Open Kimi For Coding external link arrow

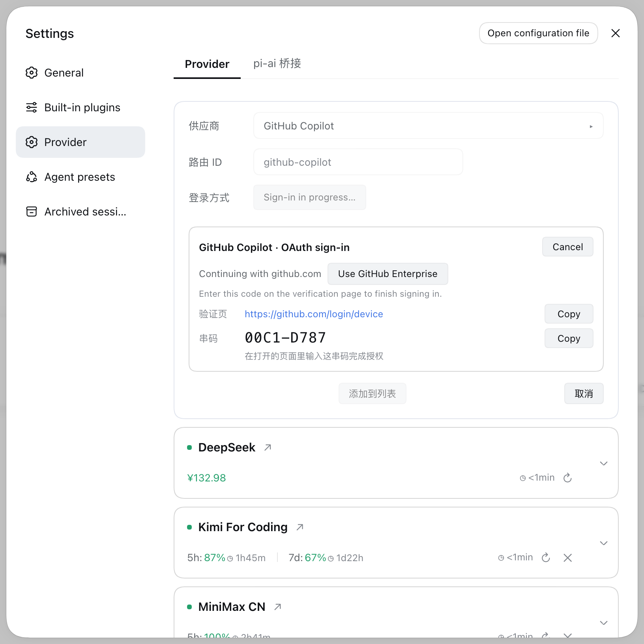click(300, 527)
